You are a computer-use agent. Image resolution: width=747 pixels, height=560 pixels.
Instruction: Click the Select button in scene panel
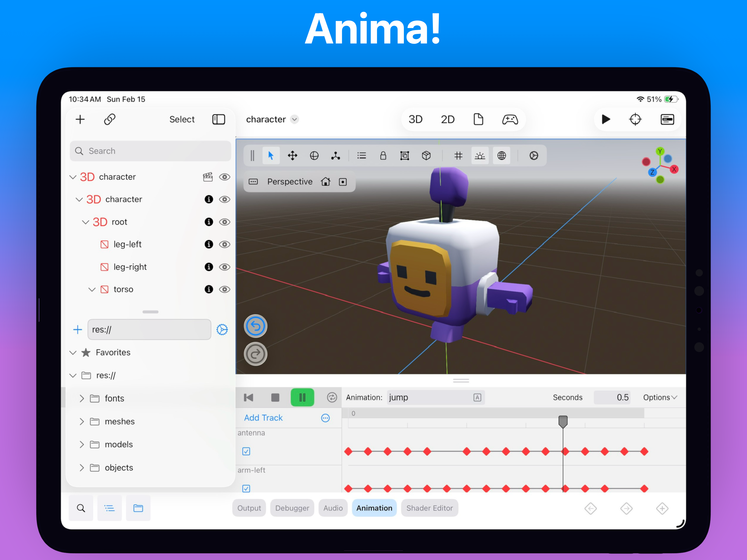coord(182,119)
